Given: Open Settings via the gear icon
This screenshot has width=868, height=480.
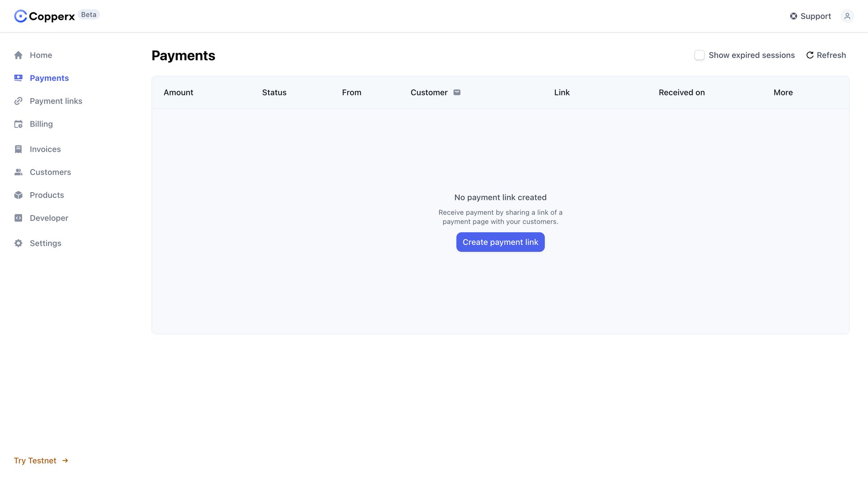Looking at the screenshot, I should [x=18, y=243].
